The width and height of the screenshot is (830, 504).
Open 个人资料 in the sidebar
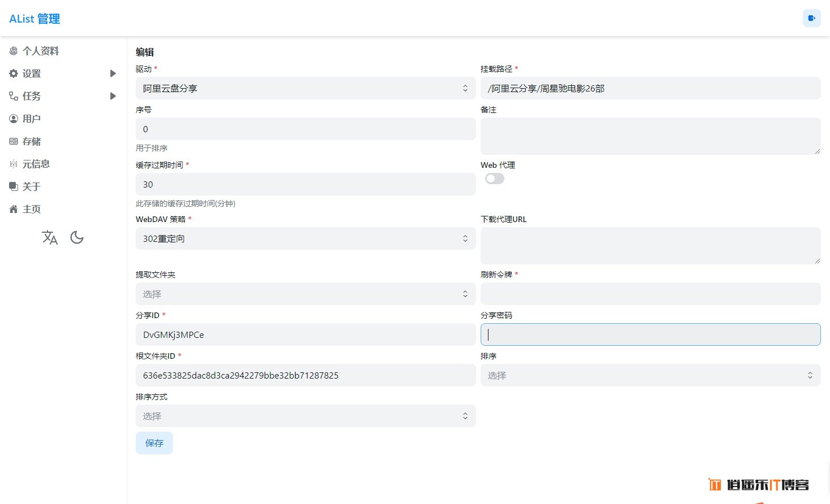click(41, 51)
